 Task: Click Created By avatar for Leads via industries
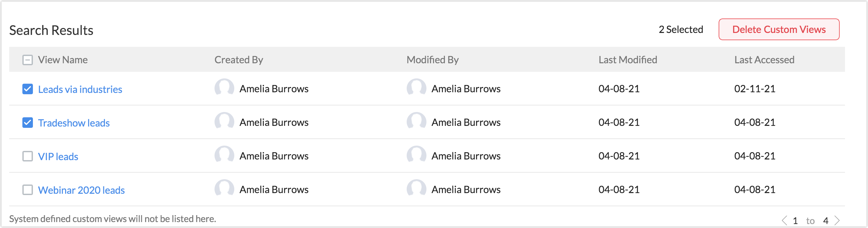coord(224,88)
